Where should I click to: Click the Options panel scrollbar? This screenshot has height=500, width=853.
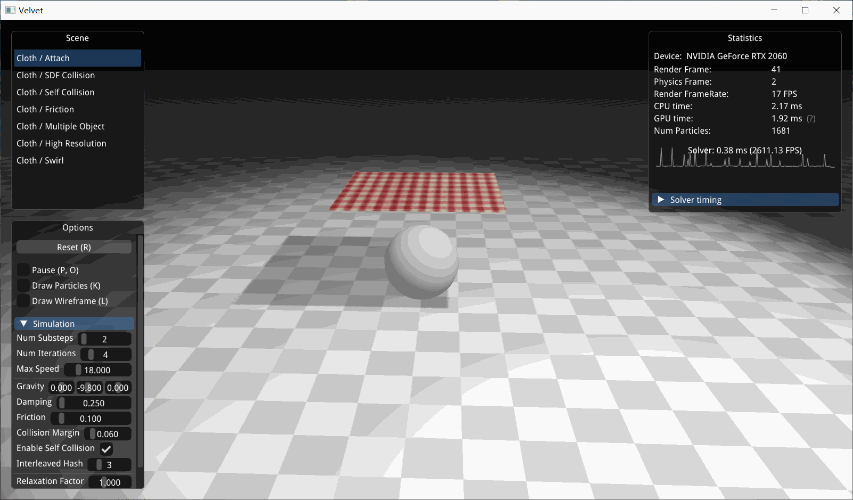point(140,351)
